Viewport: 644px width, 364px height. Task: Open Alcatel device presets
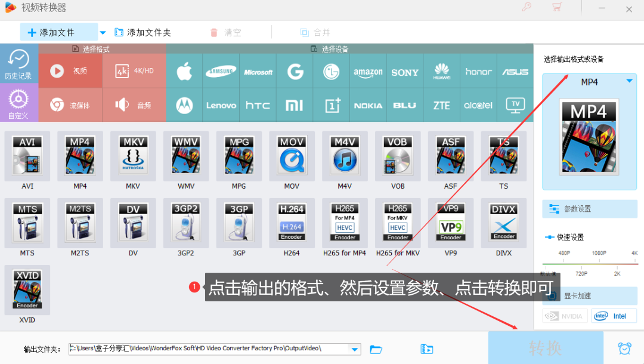[478, 105]
